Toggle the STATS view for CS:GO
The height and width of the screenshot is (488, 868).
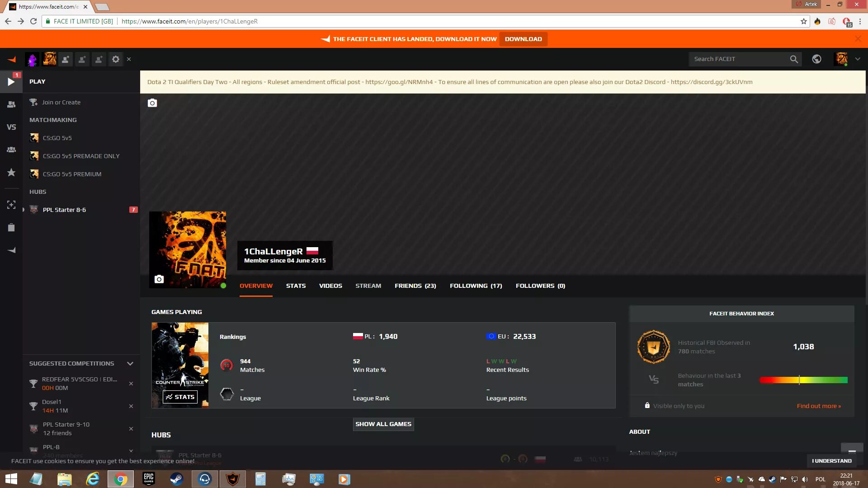(x=179, y=396)
